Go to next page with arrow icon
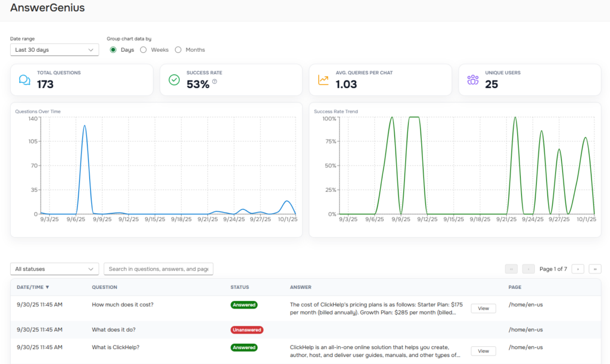Screen dimensions: 610x364 click(577, 269)
